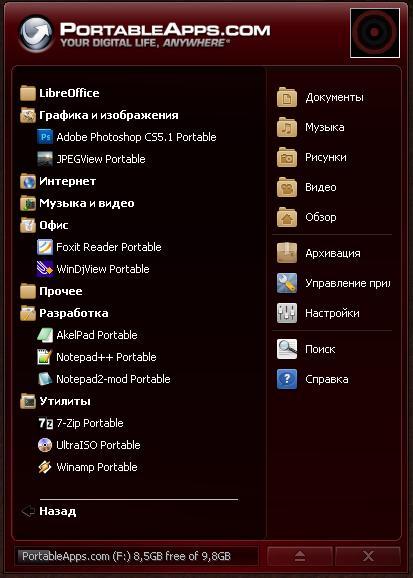Click the Notepad++ Portable icon

click(45, 357)
